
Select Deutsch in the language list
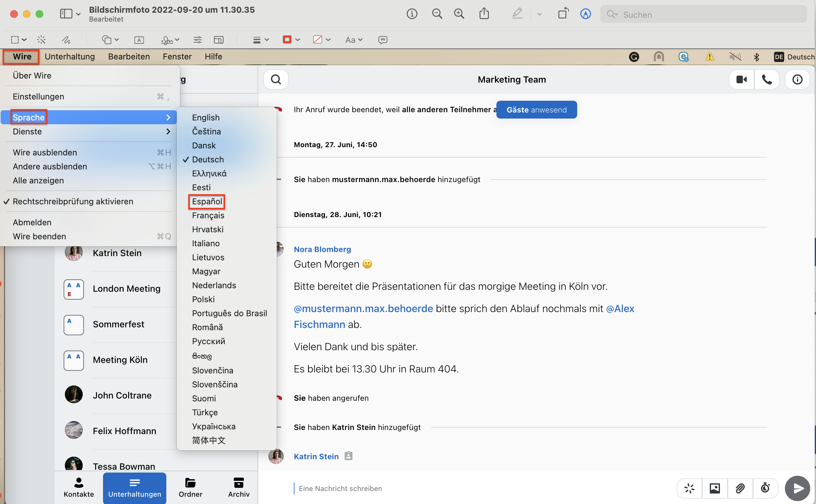[x=208, y=160]
